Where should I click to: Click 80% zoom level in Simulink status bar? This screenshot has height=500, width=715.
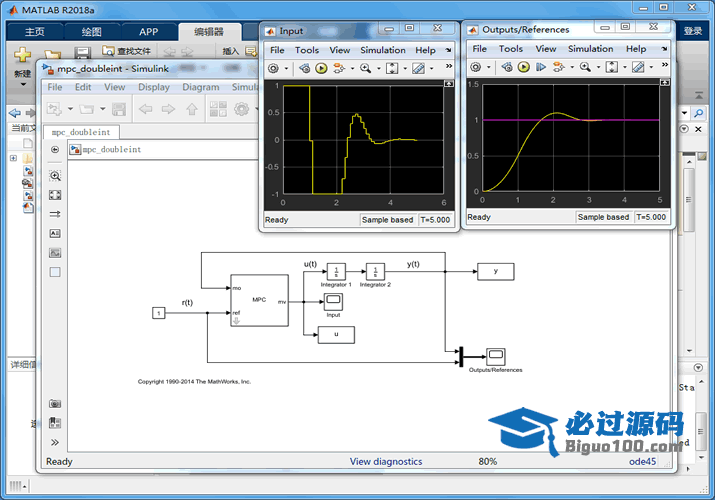(487, 462)
